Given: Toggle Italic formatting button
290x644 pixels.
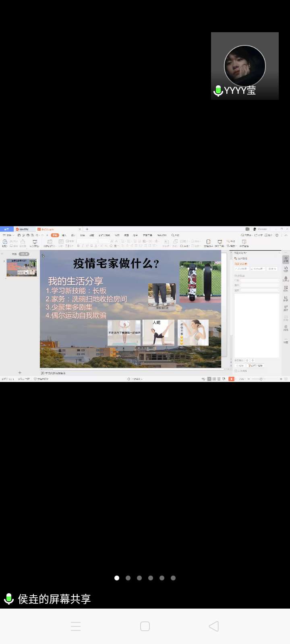Looking at the screenshot, I should (83, 246).
